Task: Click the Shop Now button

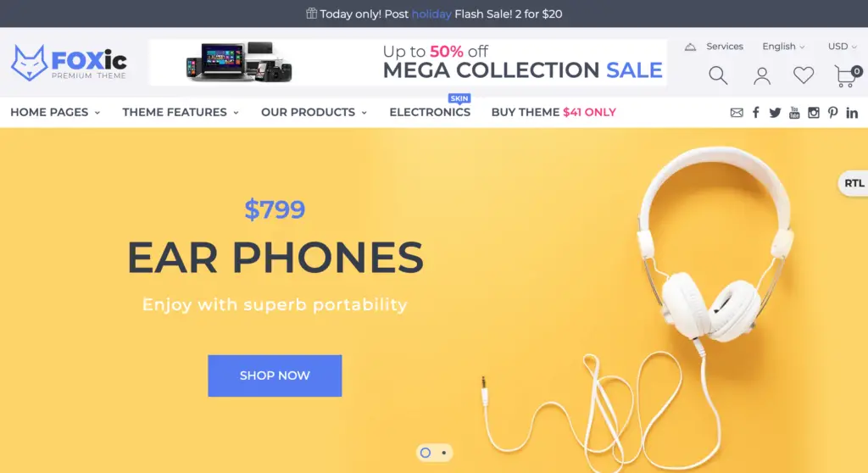Action: tap(275, 376)
